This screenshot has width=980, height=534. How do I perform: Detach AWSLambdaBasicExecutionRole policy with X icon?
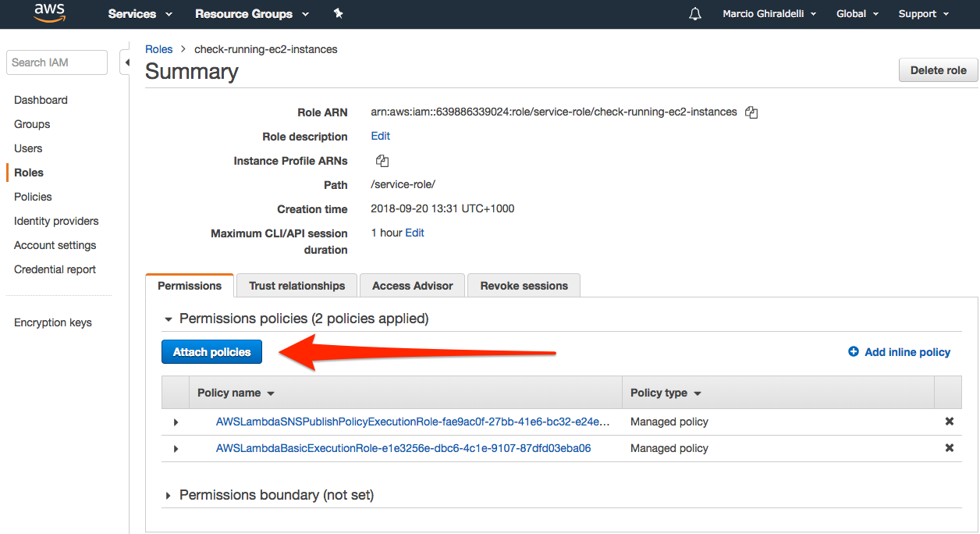point(950,448)
